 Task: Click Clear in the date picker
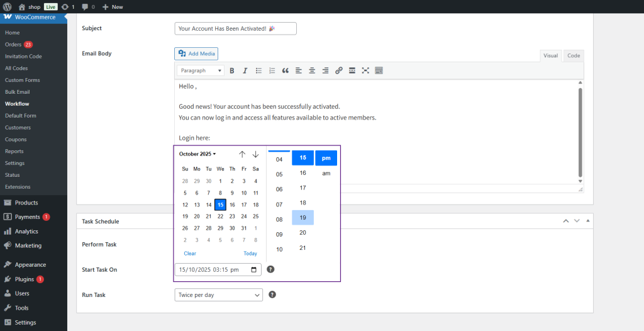coord(190,254)
